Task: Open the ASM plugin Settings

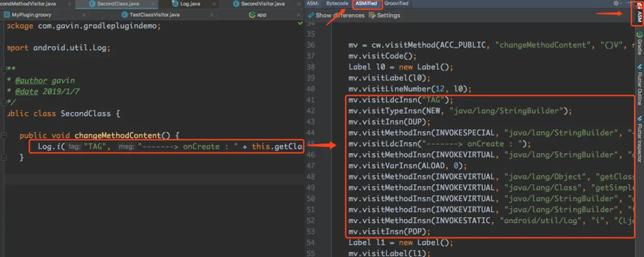Action: click(x=384, y=16)
